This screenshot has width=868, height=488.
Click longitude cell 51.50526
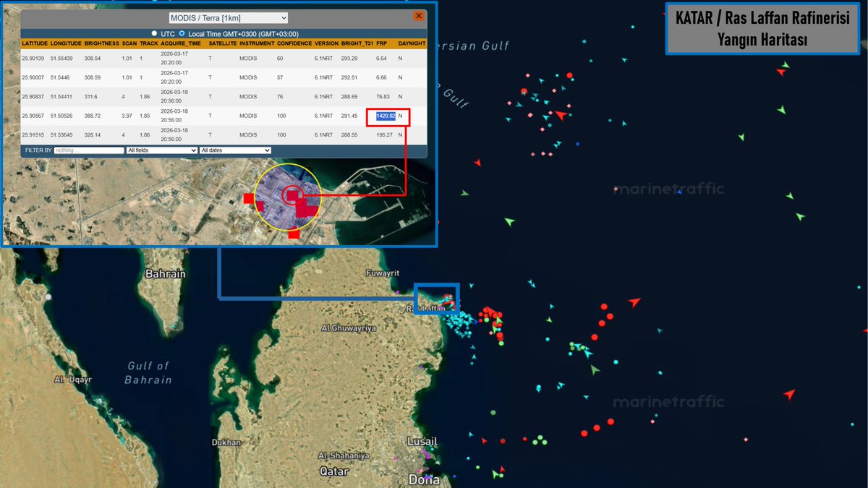62,116
